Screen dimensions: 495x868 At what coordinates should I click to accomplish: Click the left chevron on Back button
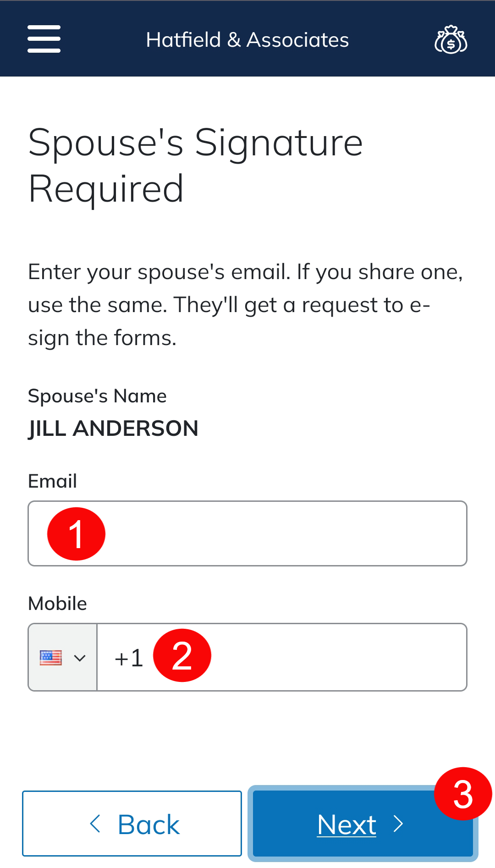(95, 824)
